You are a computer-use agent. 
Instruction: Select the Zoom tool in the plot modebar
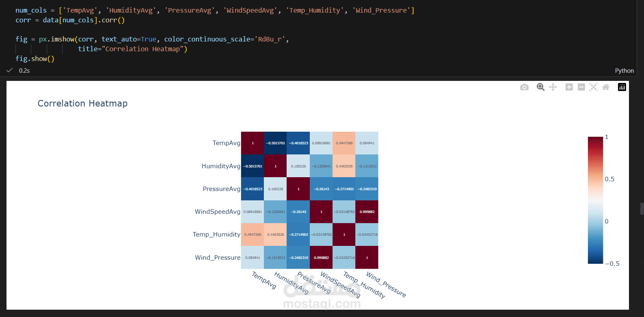click(x=540, y=87)
